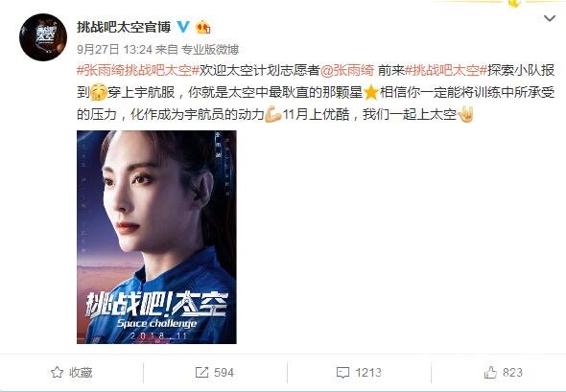The image size is (566, 392).
Task: Open the 挑战吧太空官博 account name link
Action: coord(124,27)
